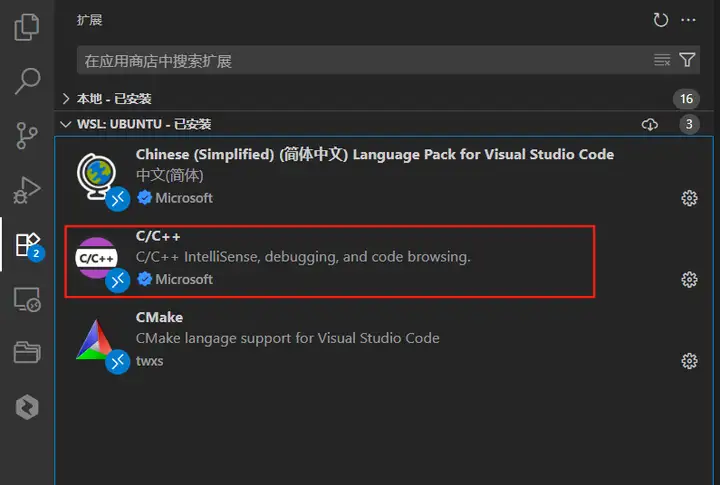This screenshot has height=485, width=720.
Task: Refresh the extensions list
Action: tap(660, 20)
